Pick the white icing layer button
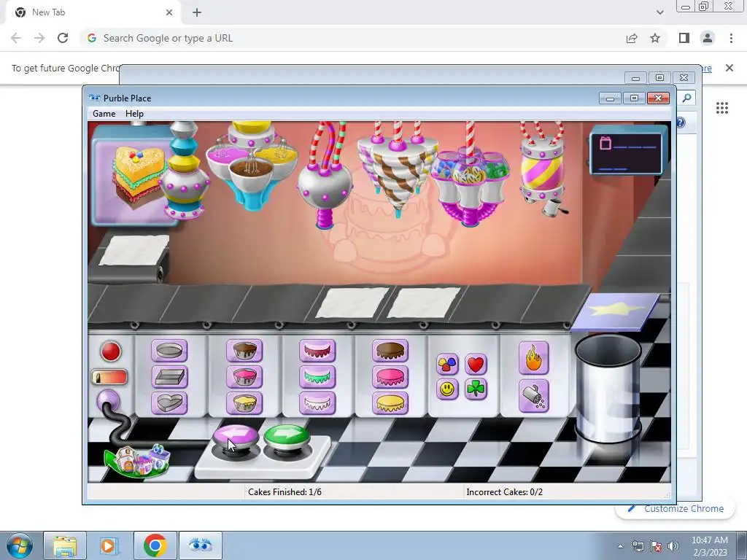The image size is (747, 560). click(317, 402)
